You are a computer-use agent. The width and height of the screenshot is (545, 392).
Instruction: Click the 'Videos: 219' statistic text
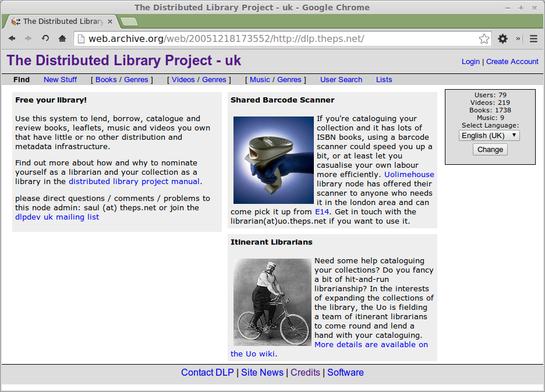490,103
